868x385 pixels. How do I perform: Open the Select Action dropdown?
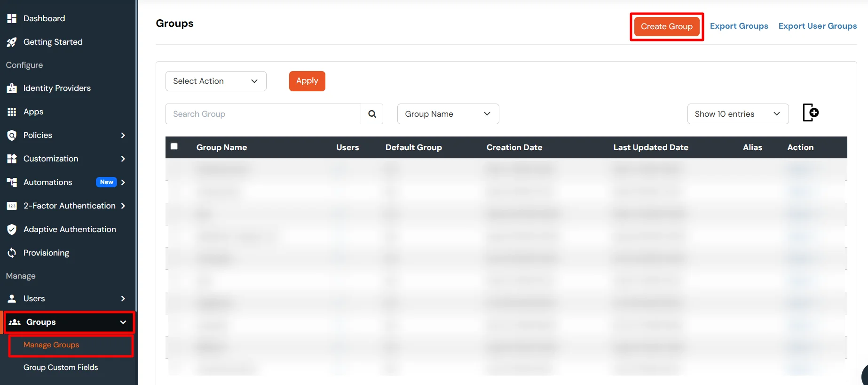point(216,81)
